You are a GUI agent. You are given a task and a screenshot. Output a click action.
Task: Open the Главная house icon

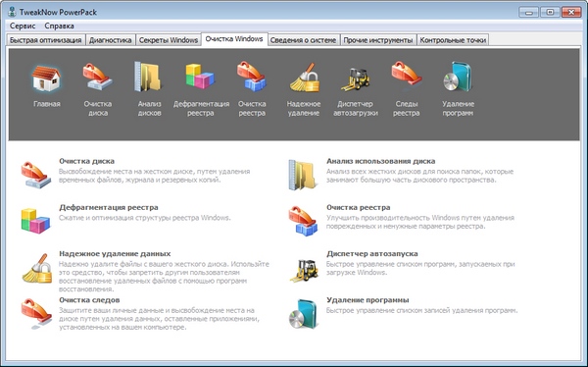(46, 79)
